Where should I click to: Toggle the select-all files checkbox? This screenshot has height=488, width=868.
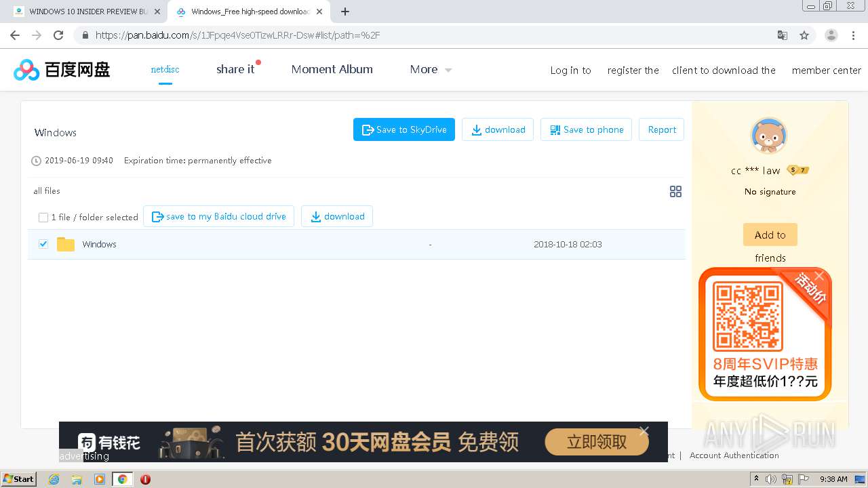pos(43,217)
